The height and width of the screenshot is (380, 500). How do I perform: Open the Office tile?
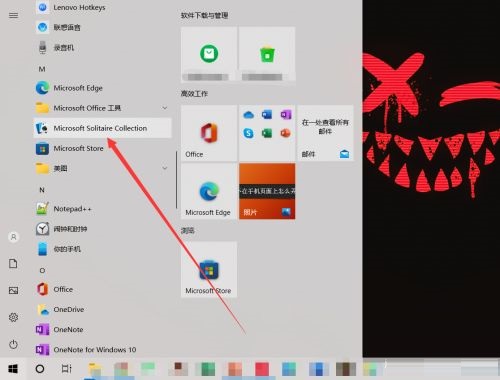(x=209, y=133)
